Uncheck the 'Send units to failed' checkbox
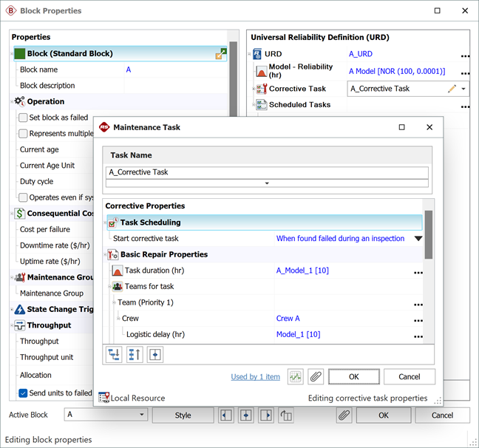479x448 pixels. pyautogui.click(x=24, y=393)
